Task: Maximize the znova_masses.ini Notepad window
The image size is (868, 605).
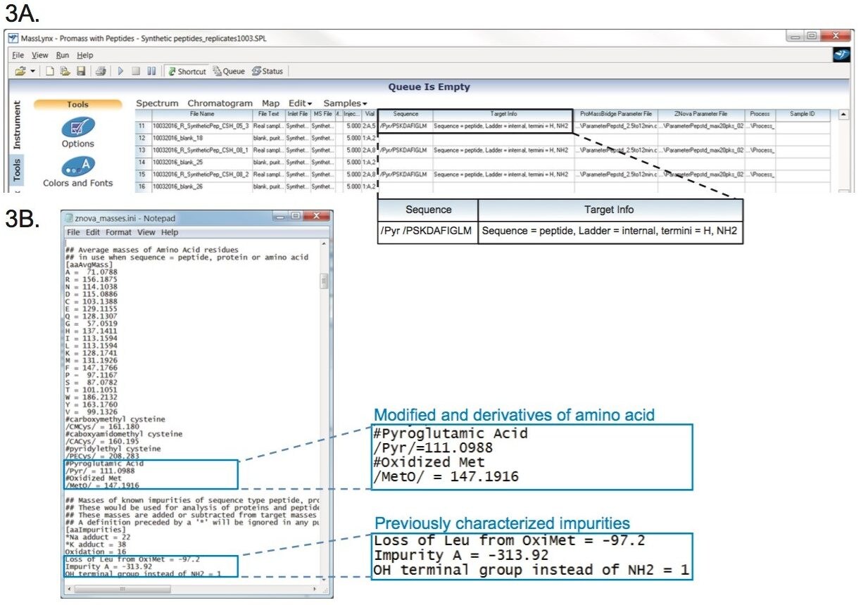Action: 296,217
